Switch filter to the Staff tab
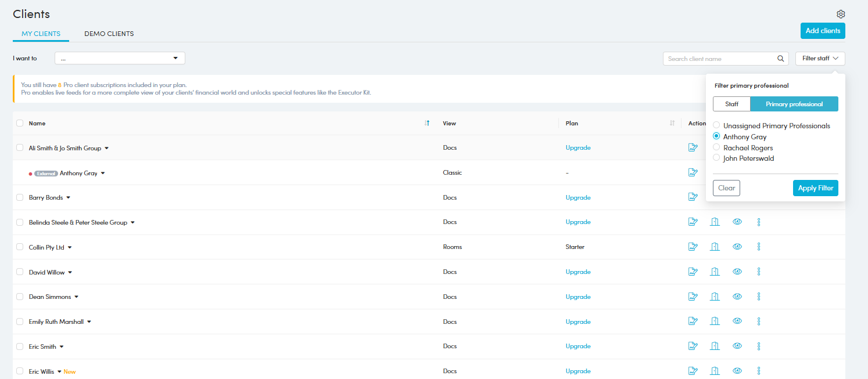Image resolution: width=868 pixels, height=379 pixels. (x=731, y=104)
